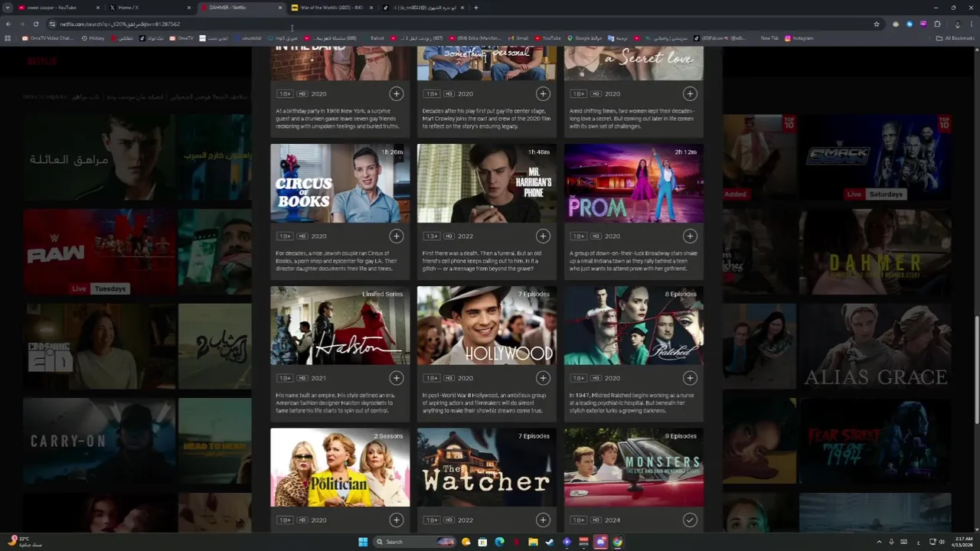
Task: Open YouTube bookmark in bookmarks bar
Action: 547,38
